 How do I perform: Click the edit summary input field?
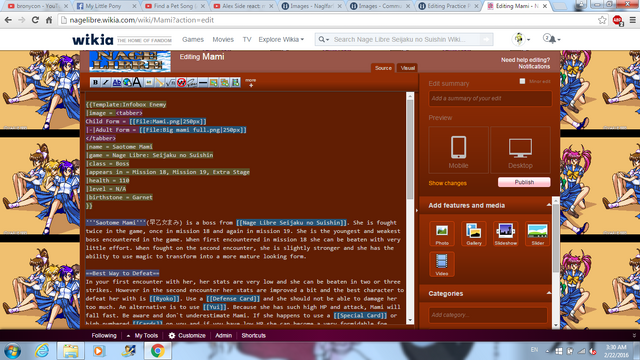tap(490, 98)
